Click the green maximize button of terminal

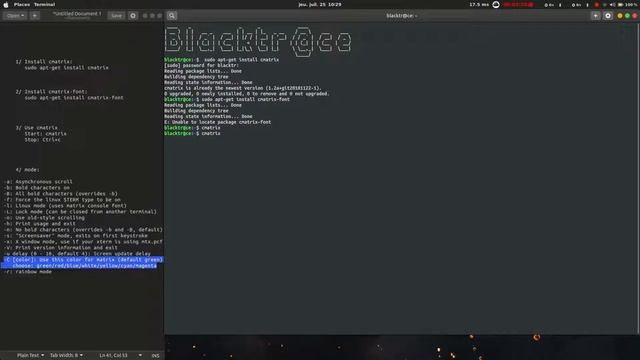tap(627, 16)
